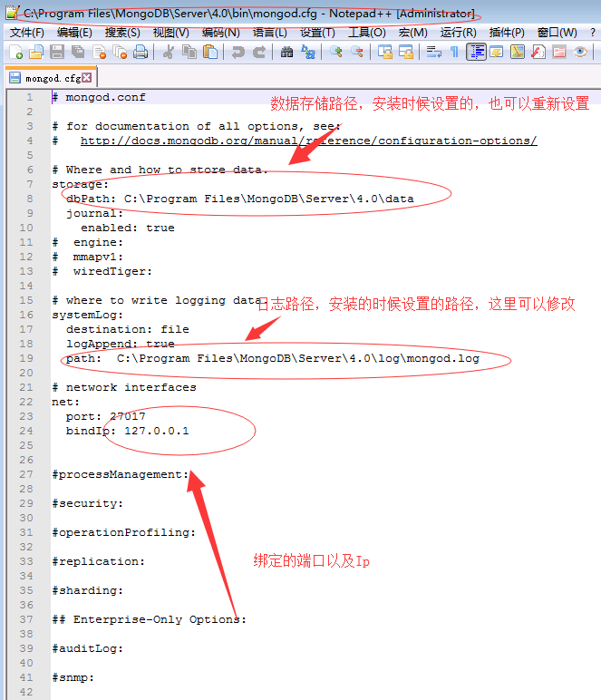Click the '#replication:' line
The height and width of the screenshot is (700, 601).
(x=99, y=561)
